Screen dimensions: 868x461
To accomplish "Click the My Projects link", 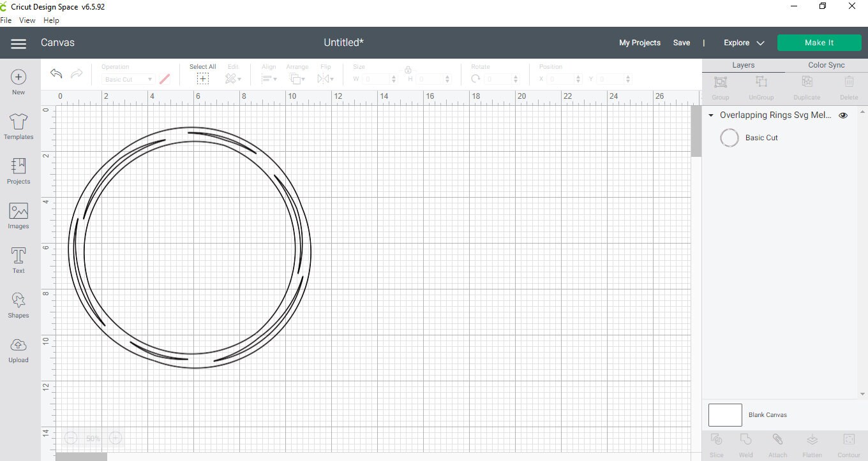I will (x=640, y=42).
